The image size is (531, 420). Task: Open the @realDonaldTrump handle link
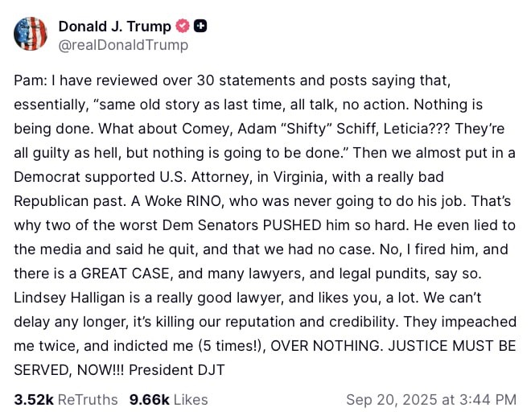(x=123, y=45)
